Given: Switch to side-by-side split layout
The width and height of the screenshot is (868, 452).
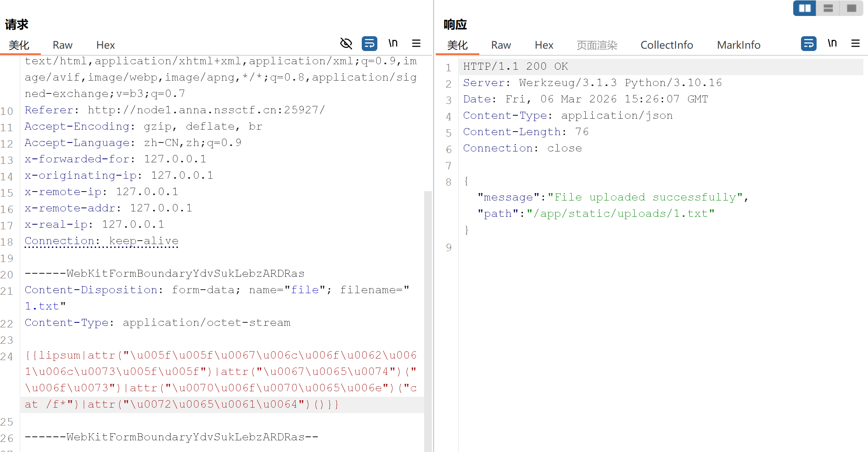Looking at the screenshot, I should coord(805,8).
